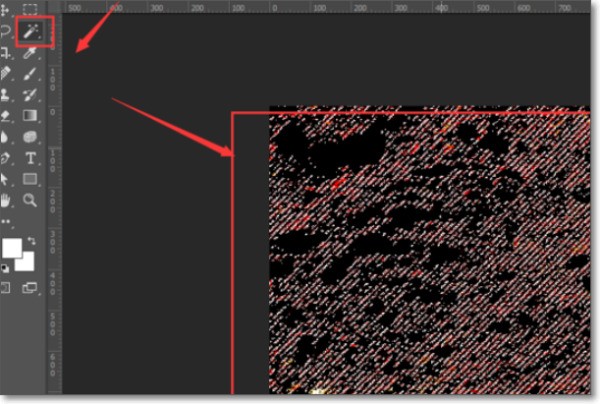
Task: Select the Eyedropper tool
Action: click(30, 53)
